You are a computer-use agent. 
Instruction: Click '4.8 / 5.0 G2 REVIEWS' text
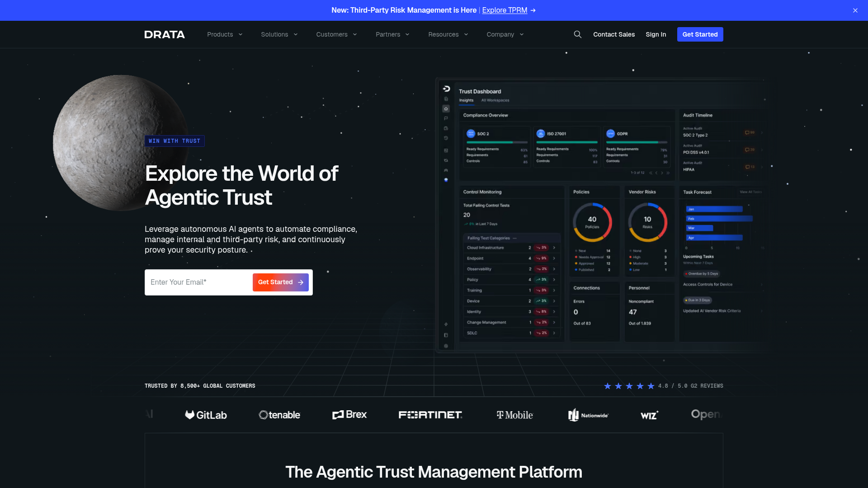tap(690, 386)
